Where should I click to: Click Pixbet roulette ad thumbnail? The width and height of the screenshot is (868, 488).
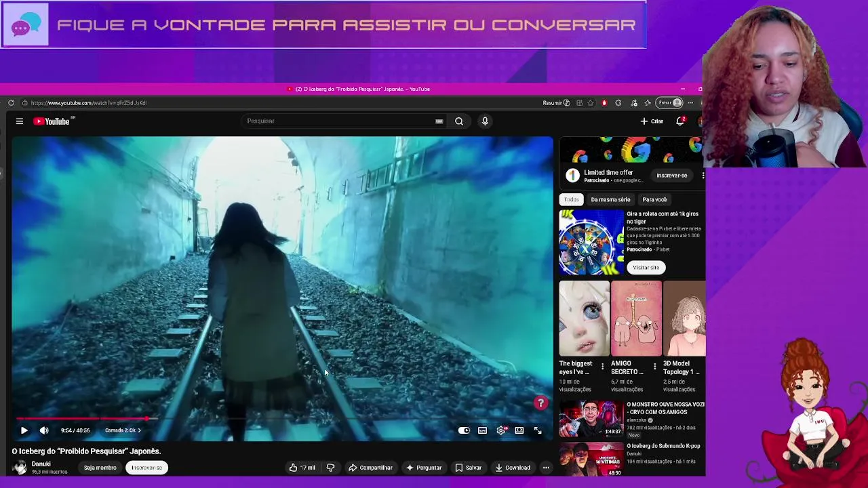click(x=591, y=243)
